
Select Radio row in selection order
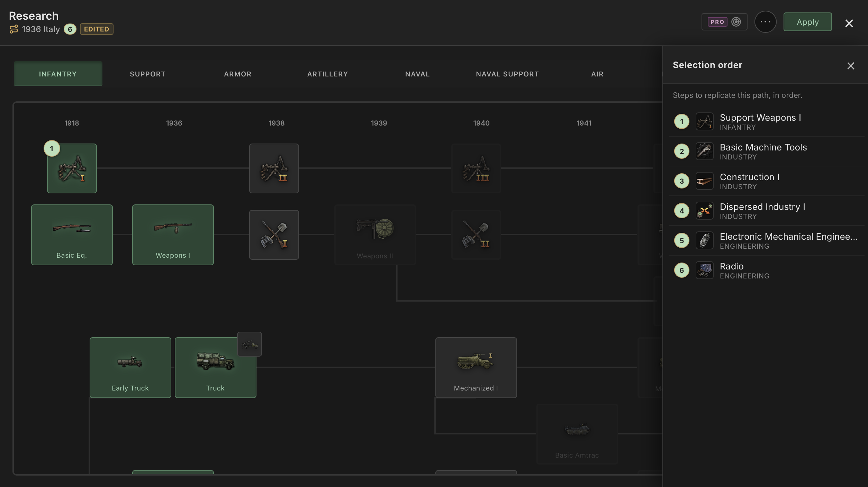766,270
